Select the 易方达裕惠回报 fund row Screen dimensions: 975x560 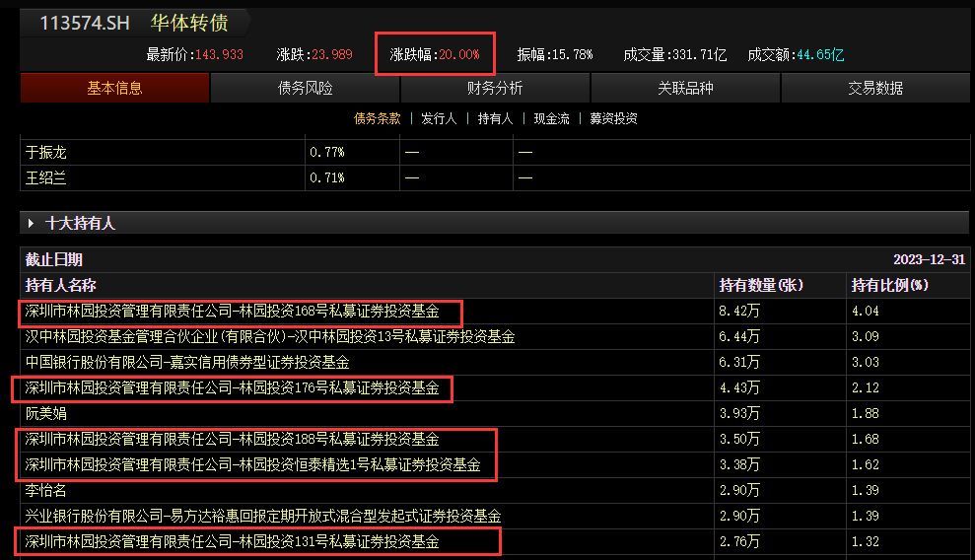tap(495, 516)
